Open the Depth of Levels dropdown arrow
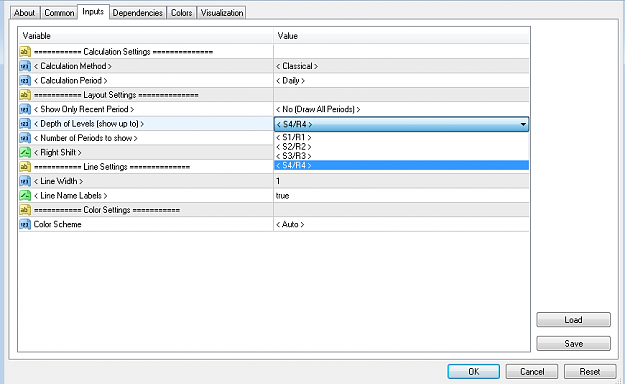Screen dimensions: 625x384 (523, 124)
